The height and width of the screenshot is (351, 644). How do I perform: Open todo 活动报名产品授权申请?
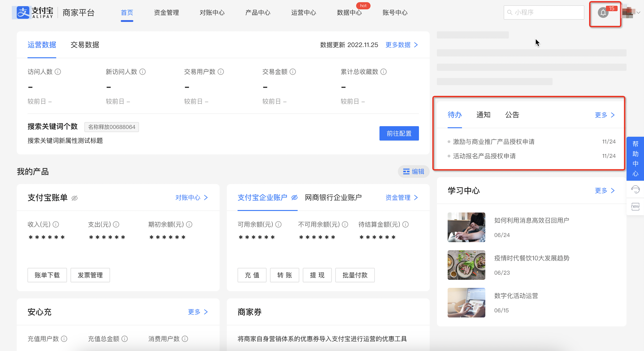coord(484,156)
